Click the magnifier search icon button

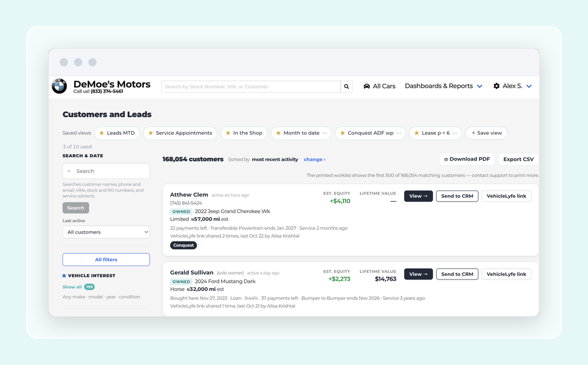(347, 87)
